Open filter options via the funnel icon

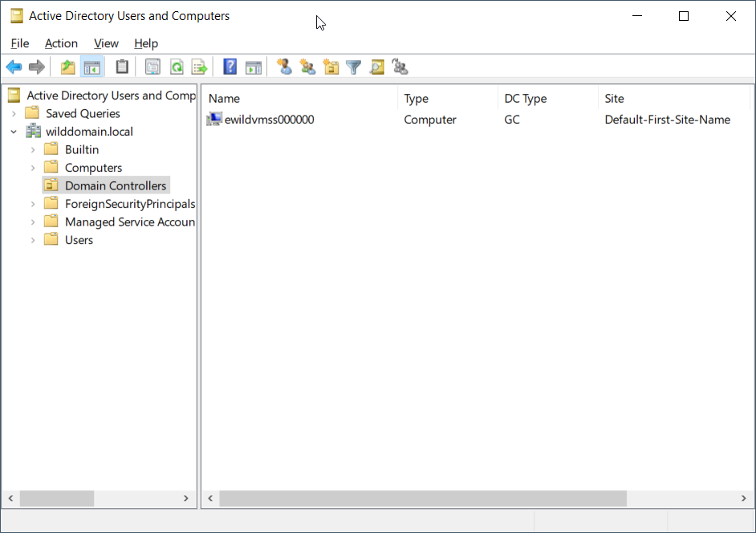(353, 67)
